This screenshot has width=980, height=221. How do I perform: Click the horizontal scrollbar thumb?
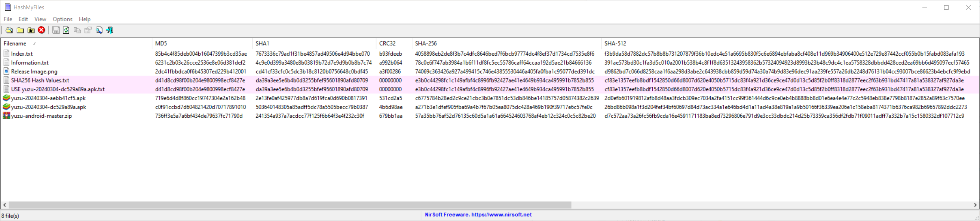[290, 205]
